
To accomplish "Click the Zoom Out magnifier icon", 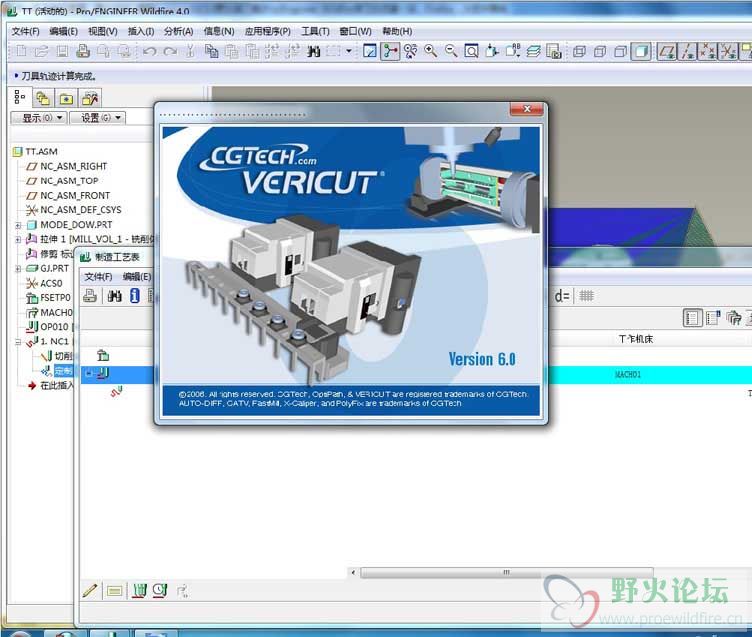I will point(451,51).
